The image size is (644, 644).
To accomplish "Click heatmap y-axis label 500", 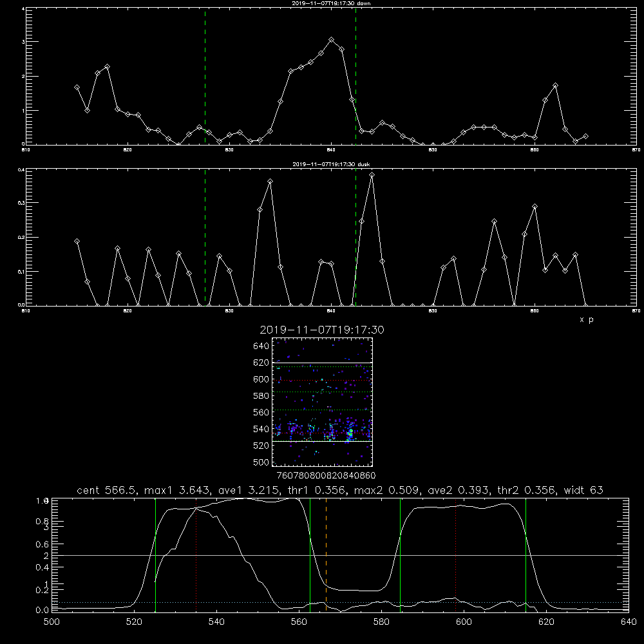I will (261, 462).
